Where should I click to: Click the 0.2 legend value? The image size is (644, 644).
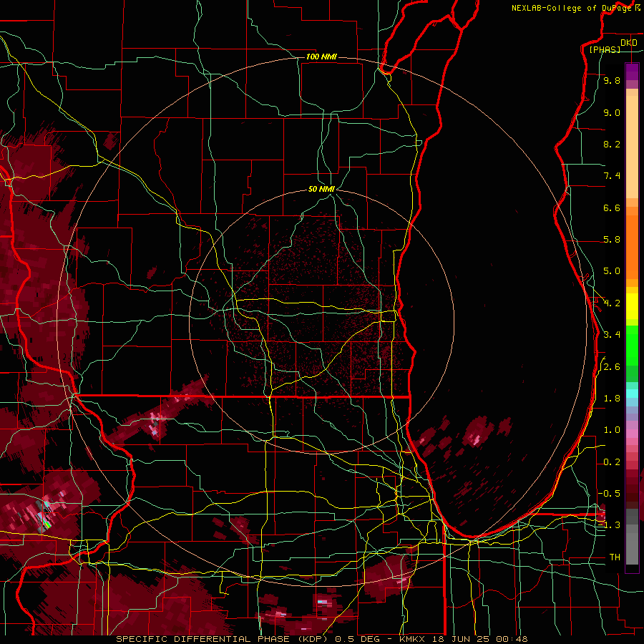(x=612, y=462)
